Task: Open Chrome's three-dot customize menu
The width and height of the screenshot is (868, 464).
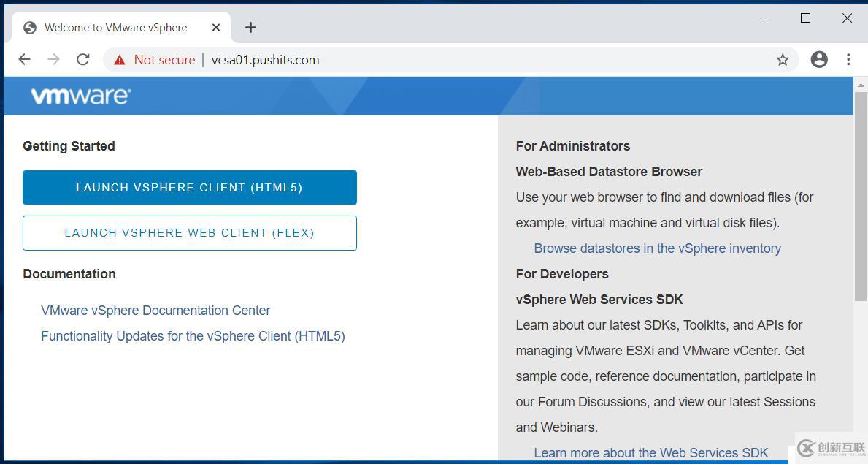Action: (x=849, y=59)
